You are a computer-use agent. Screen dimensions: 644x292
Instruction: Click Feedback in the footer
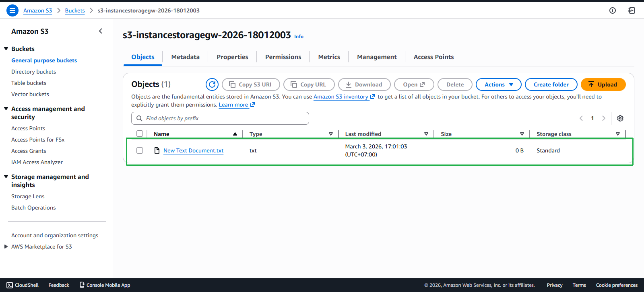pyautogui.click(x=59, y=285)
